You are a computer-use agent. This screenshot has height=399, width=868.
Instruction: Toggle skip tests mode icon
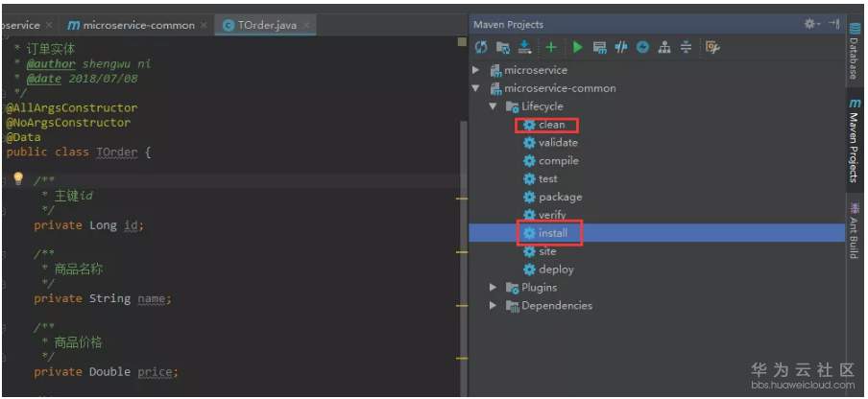pyautogui.click(x=642, y=48)
